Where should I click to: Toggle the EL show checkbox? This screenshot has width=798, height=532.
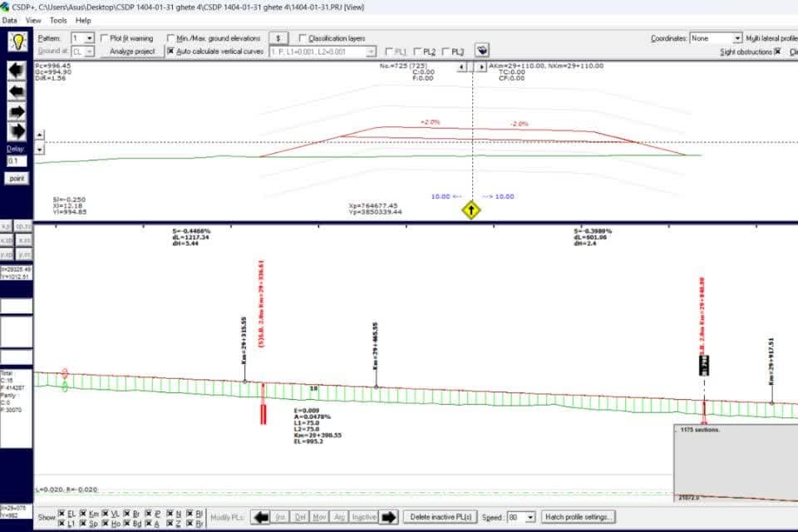[x=62, y=513]
